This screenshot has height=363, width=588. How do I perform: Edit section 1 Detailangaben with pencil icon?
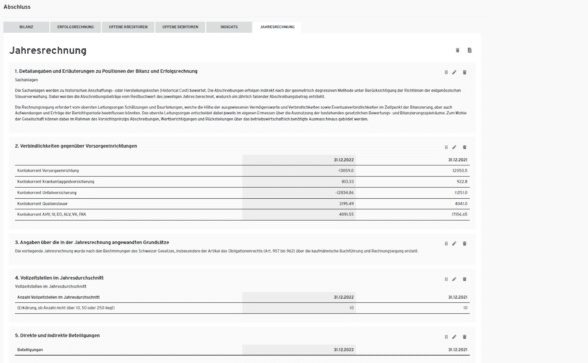click(454, 72)
